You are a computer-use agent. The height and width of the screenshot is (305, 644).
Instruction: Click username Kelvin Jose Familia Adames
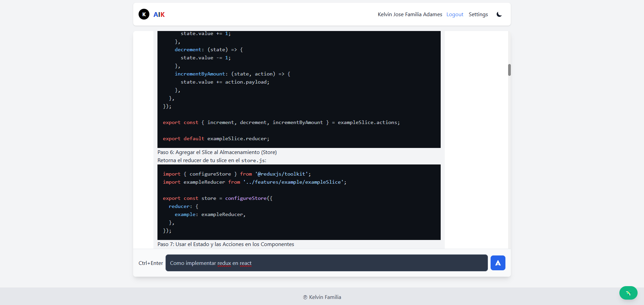pos(410,14)
